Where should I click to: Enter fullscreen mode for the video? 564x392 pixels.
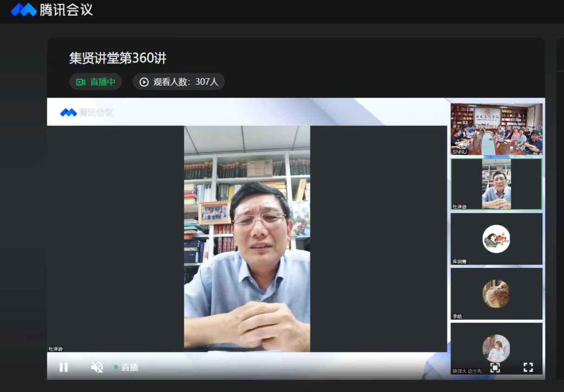(x=528, y=367)
